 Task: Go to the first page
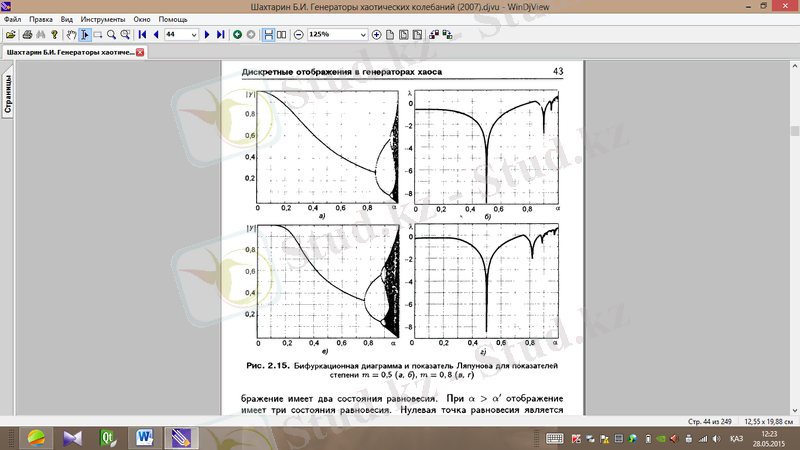pos(142,35)
